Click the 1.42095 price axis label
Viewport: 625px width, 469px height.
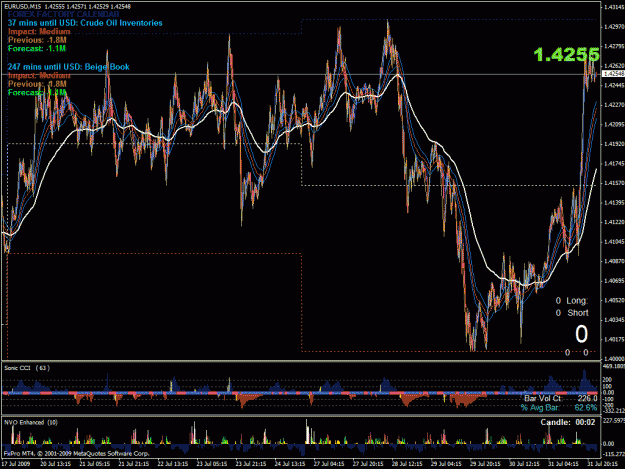tap(614, 124)
